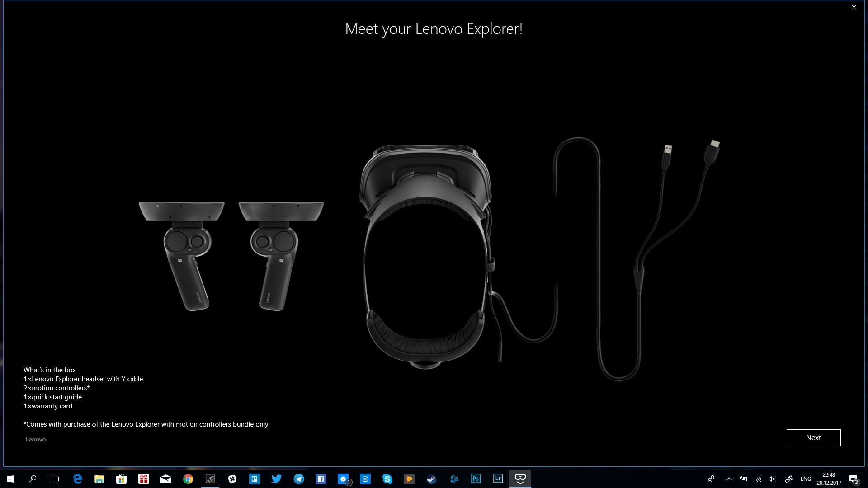
Task: Open Battle.net from the taskbar
Action: 454,479
